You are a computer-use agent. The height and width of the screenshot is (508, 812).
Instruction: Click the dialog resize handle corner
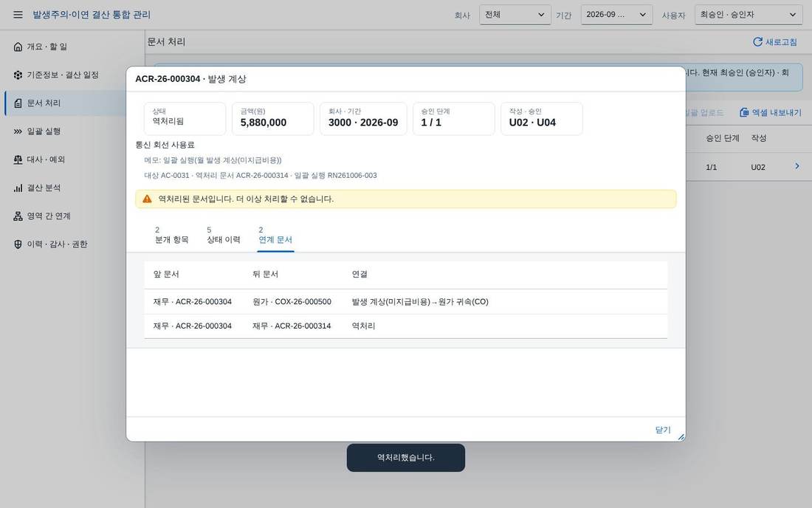tap(681, 437)
